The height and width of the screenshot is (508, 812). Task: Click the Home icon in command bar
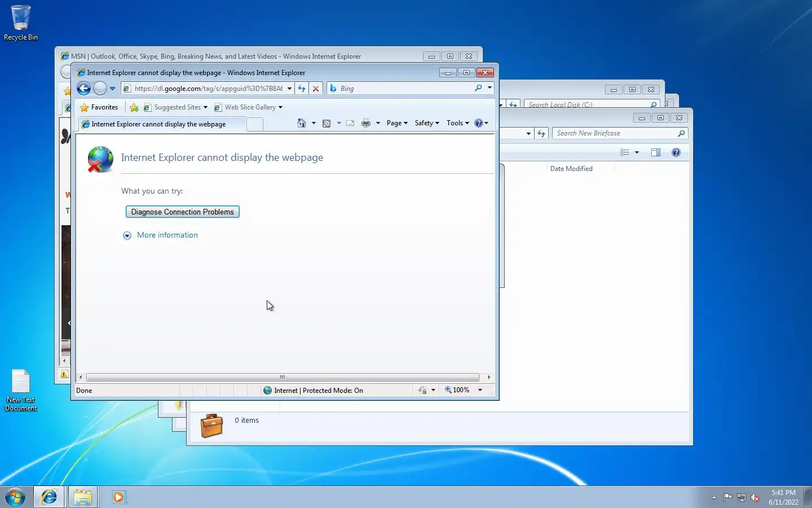[x=302, y=123]
